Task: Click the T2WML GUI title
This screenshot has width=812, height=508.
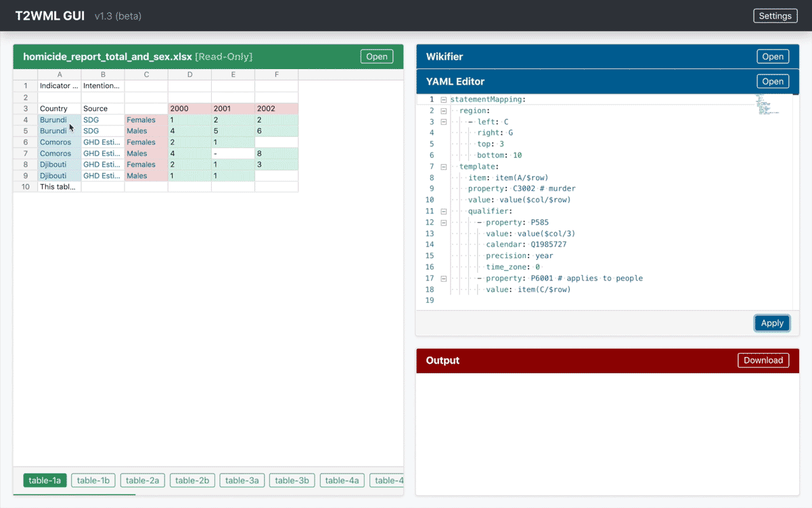Action: [51, 16]
